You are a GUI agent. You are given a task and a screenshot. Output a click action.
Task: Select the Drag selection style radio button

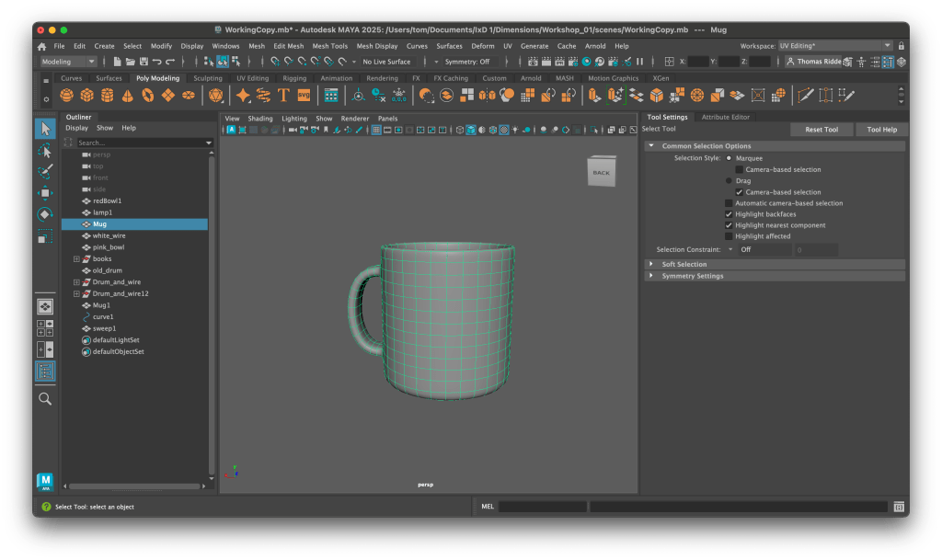(729, 181)
